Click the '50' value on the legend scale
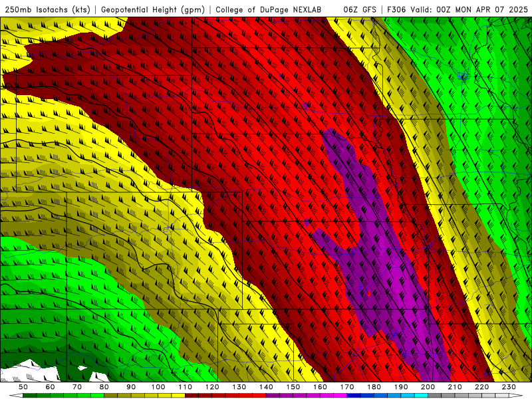Screen dimensions: 532x399 tap(23, 387)
